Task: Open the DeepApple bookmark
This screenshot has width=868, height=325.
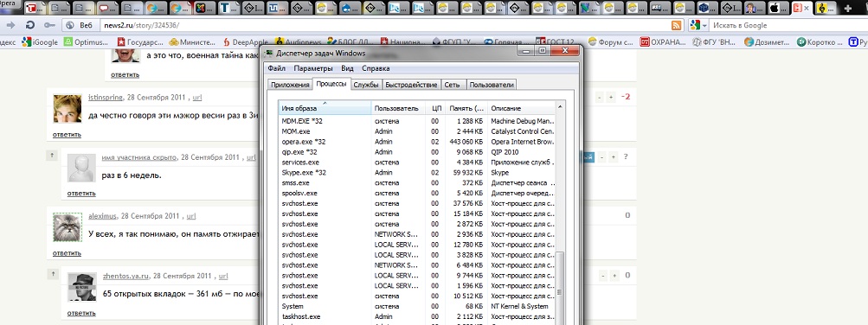Action: [245, 42]
